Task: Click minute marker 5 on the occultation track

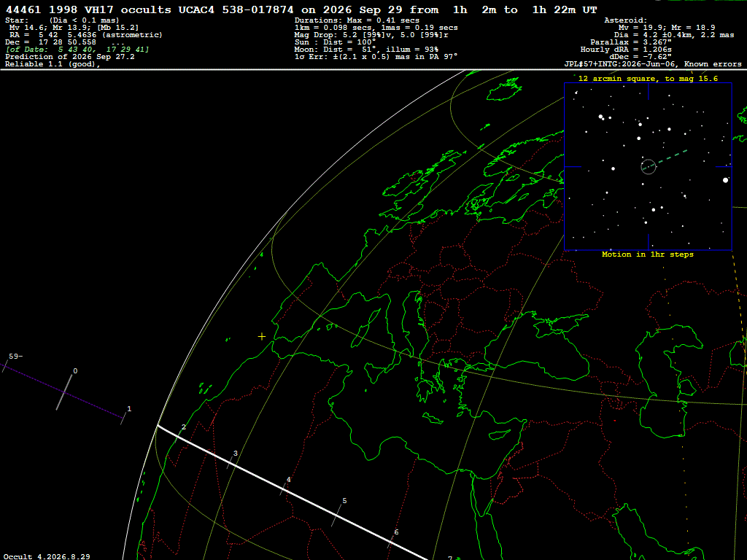Action: click(x=344, y=500)
